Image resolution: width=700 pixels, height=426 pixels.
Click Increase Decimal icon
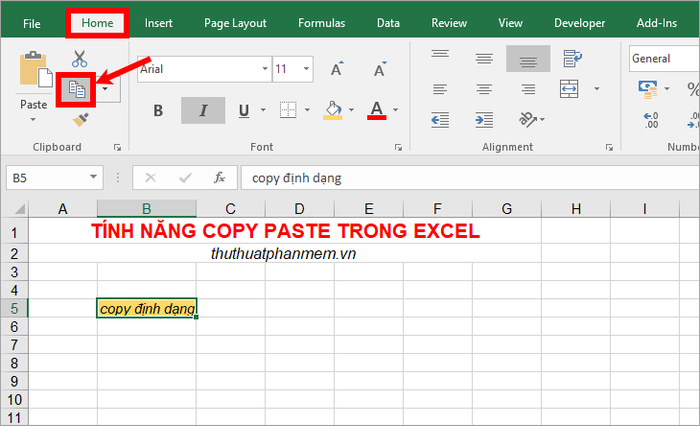(x=651, y=120)
